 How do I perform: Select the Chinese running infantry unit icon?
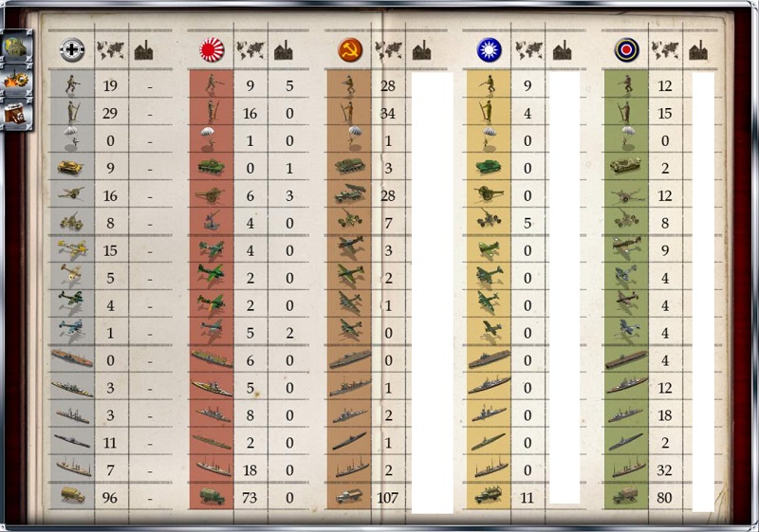[489, 84]
